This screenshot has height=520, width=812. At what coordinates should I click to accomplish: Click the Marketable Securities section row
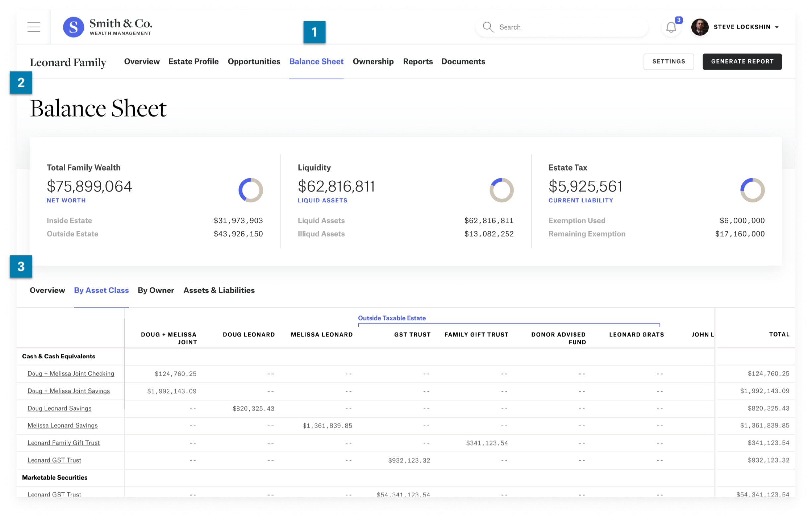point(405,478)
